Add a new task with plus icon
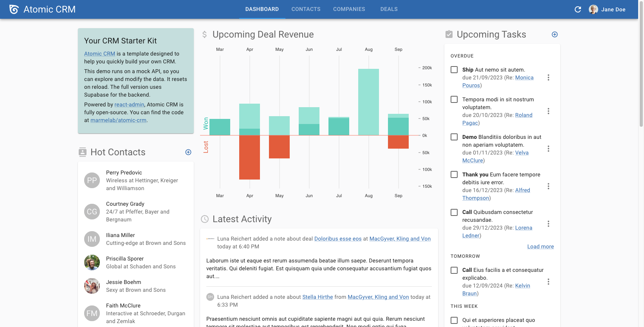The image size is (644, 327). (554, 34)
